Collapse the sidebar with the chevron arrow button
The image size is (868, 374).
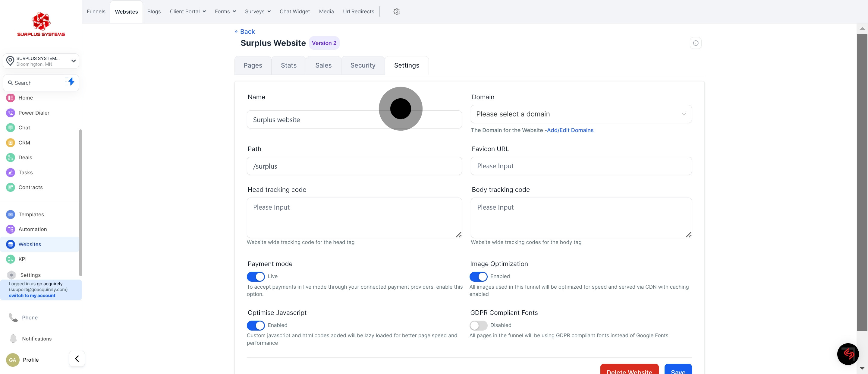tap(77, 359)
